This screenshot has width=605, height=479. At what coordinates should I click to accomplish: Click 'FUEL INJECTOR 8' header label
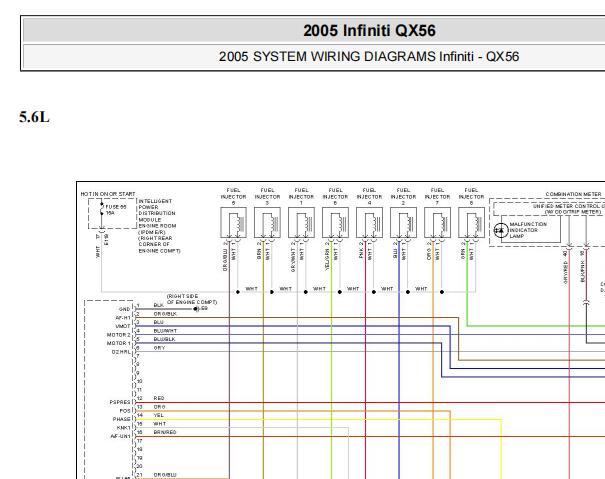pyautogui.click(x=471, y=196)
